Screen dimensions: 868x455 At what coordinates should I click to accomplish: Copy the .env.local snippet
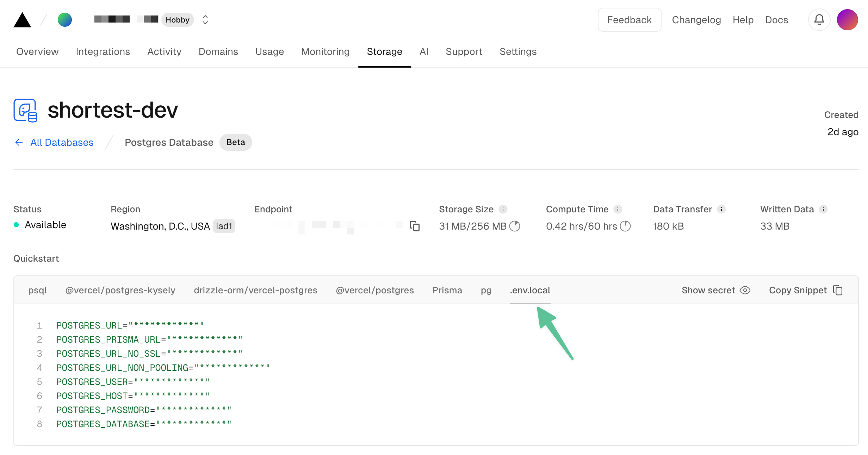point(838,290)
